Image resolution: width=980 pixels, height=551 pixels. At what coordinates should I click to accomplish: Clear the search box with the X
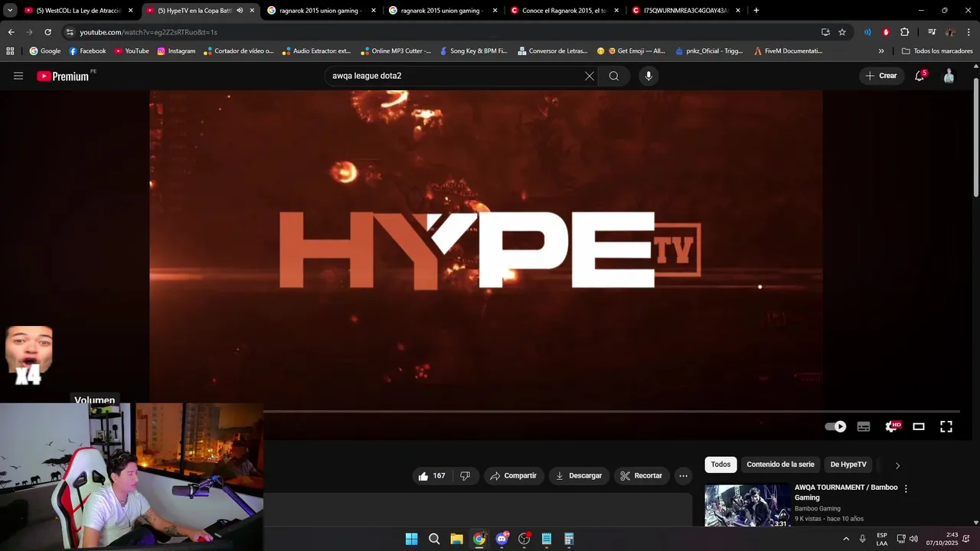[x=590, y=76]
